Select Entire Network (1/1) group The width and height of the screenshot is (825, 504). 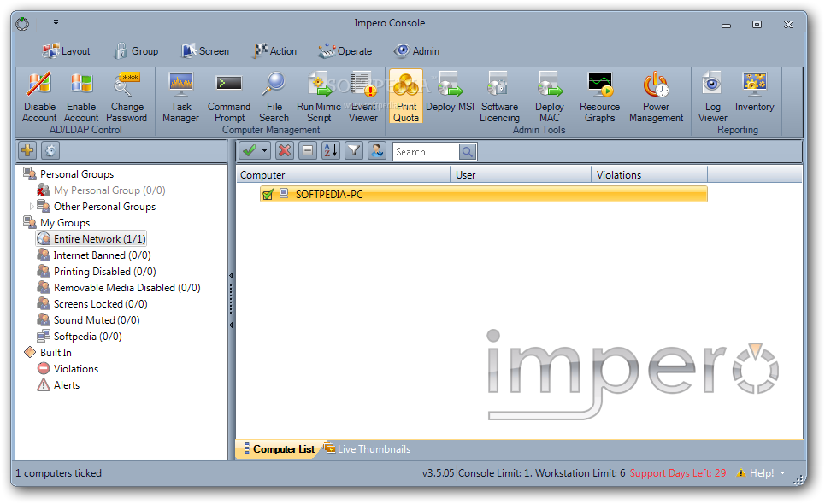[x=91, y=239]
